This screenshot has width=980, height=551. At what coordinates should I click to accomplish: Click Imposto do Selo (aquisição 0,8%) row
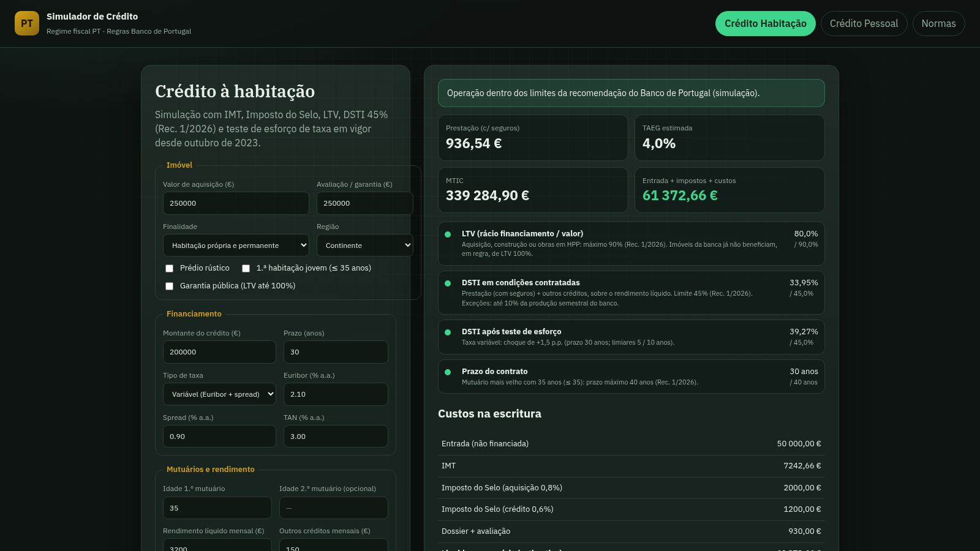coord(631,488)
